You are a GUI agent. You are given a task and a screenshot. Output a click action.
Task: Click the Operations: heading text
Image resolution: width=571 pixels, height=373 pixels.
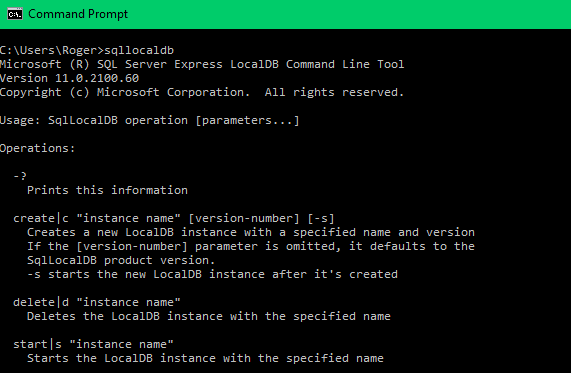coord(38,149)
